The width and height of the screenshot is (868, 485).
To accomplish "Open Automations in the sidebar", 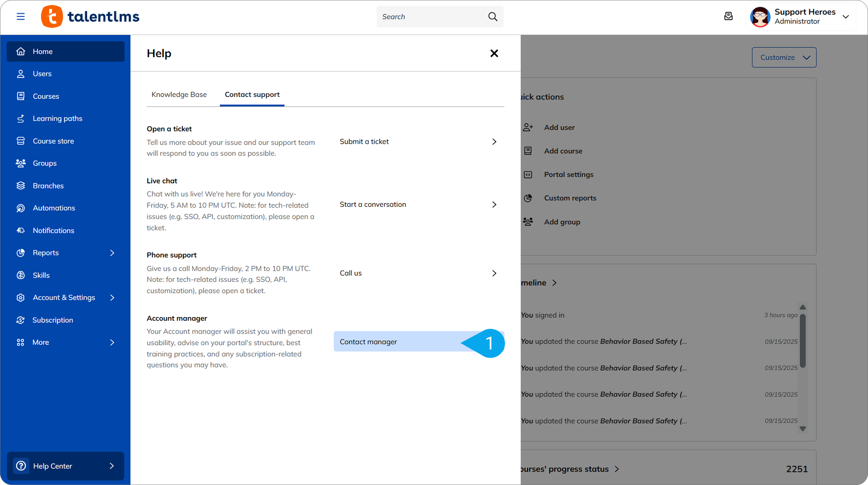I will pos(54,208).
